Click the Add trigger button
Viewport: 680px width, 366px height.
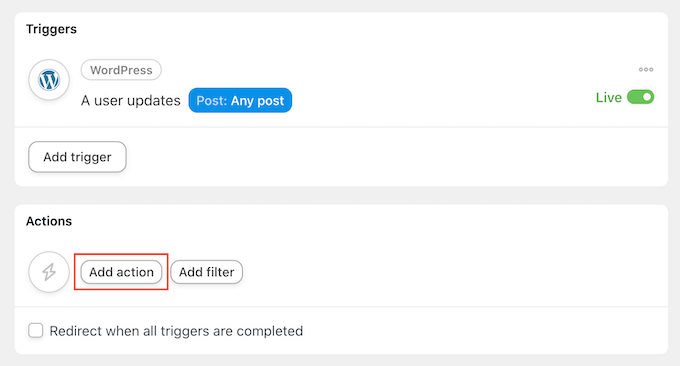tap(77, 157)
